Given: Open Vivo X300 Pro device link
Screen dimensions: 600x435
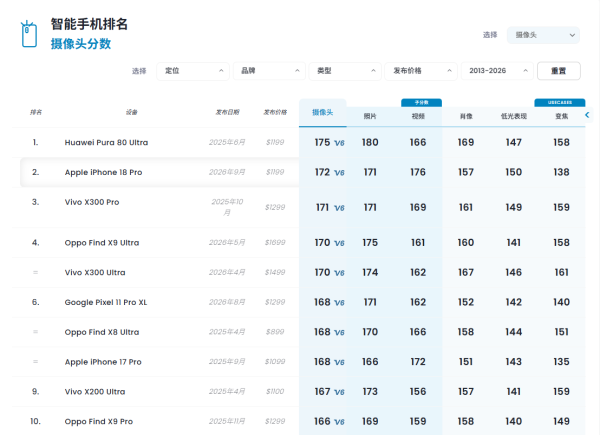Looking at the screenshot, I should 92,202.
